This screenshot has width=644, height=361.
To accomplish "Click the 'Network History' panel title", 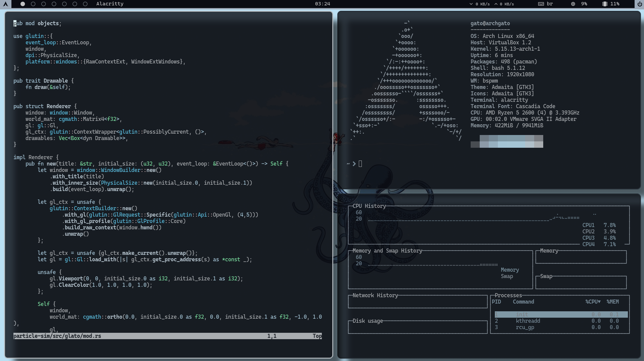I will 375,295.
